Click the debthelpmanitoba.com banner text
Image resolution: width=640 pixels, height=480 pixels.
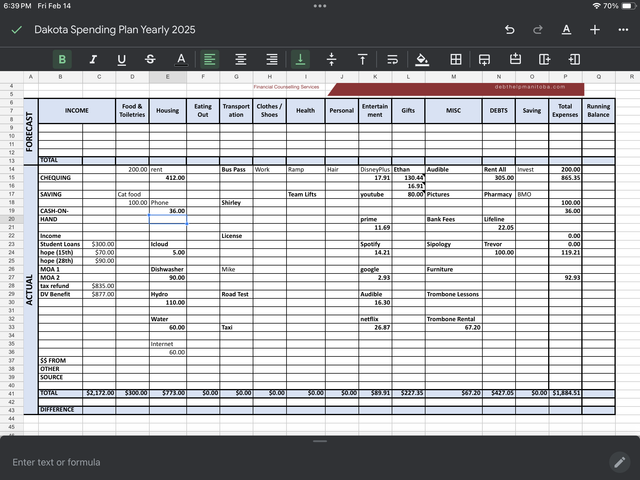click(530, 87)
